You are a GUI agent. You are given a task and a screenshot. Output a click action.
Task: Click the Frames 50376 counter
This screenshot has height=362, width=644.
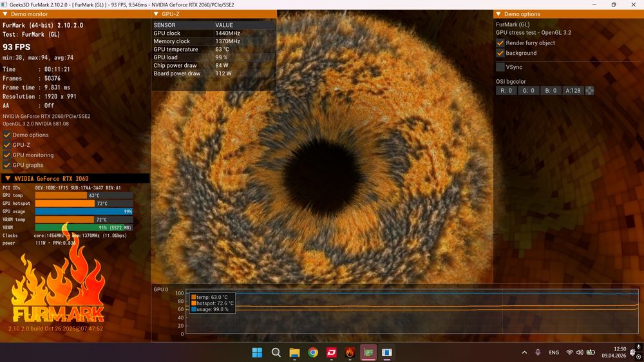(32, 78)
